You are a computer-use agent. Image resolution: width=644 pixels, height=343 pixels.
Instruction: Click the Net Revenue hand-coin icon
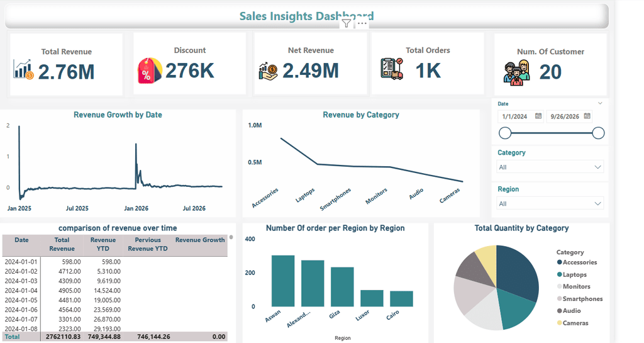click(x=268, y=71)
